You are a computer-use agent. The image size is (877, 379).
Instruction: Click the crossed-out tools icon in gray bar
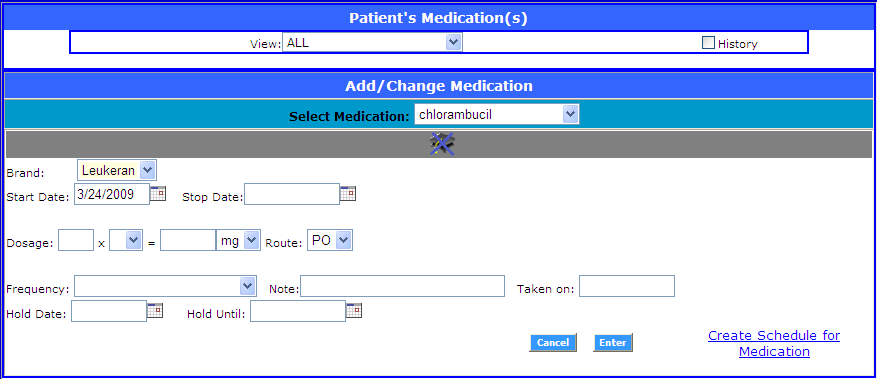coord(441,144)
